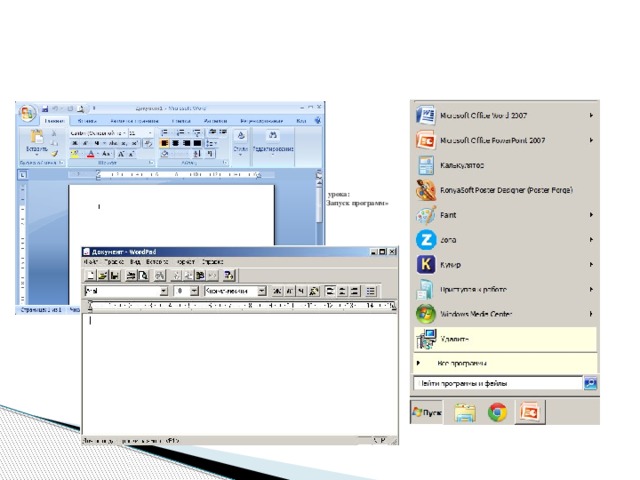Toggle show paragraph marks in Word
Image resolution: width=640 pixels, height=480 pixels.
(x=209, y=154)
